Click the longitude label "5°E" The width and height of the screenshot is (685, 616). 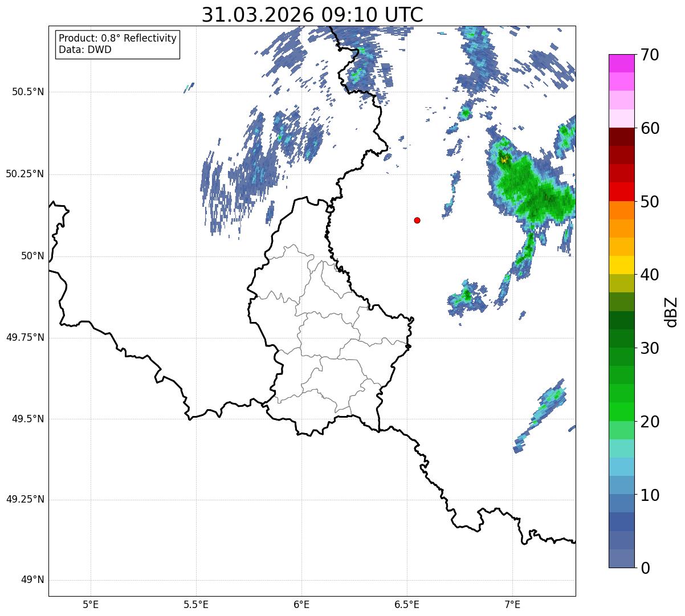[91, 604]
